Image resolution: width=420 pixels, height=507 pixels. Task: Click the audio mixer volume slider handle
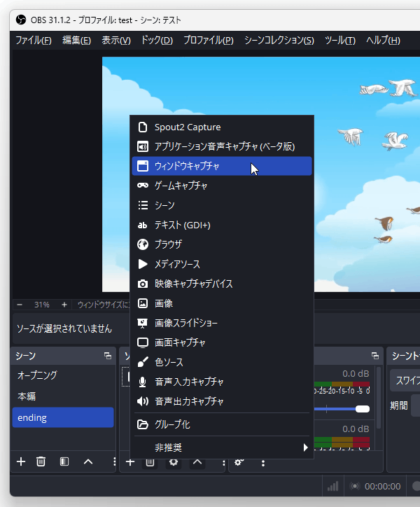pyautogui.click(x=362, y=408)
